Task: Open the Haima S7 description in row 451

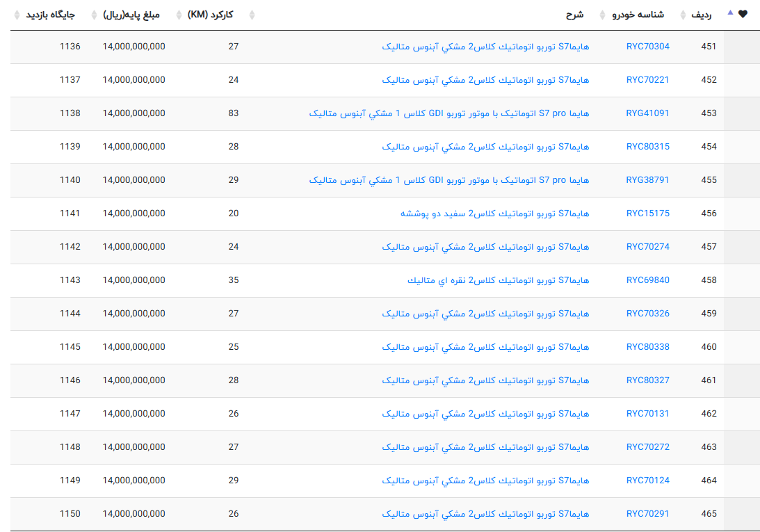Action: 485,47
